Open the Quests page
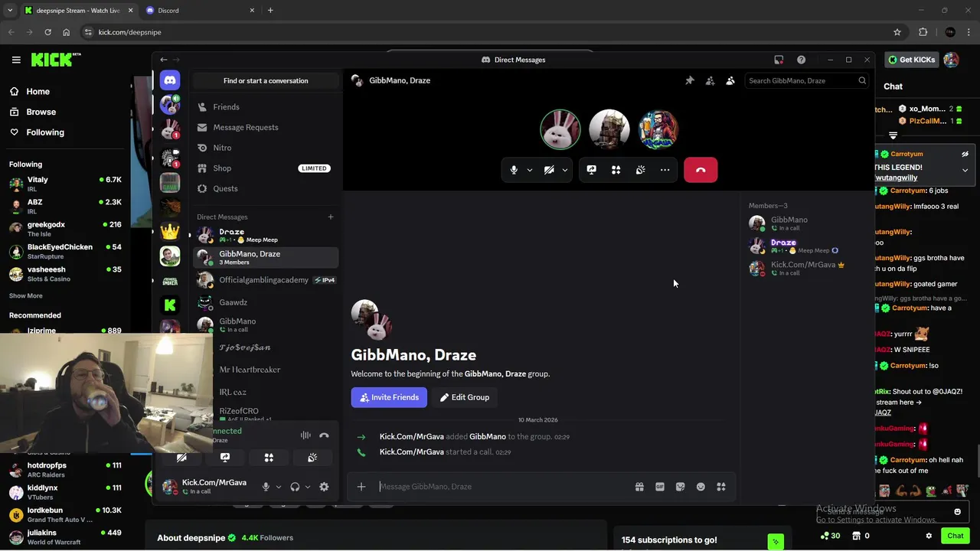The image size is (980, 551). coord(266,188)
